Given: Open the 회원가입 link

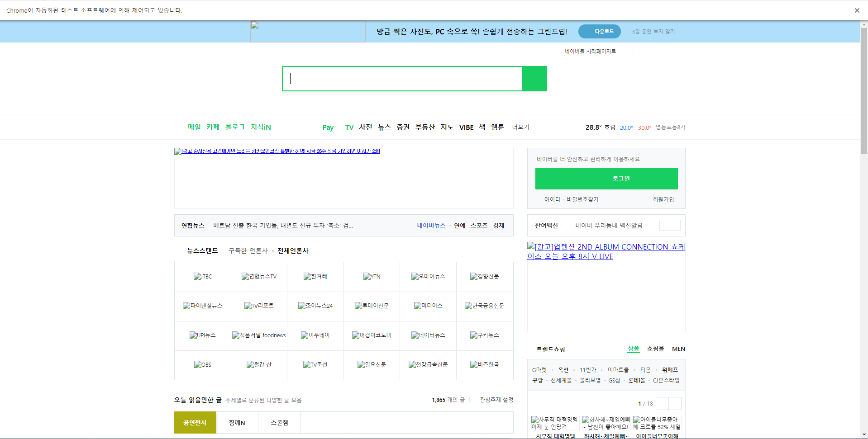Looking at the screenshot, I should coord(663,199).
